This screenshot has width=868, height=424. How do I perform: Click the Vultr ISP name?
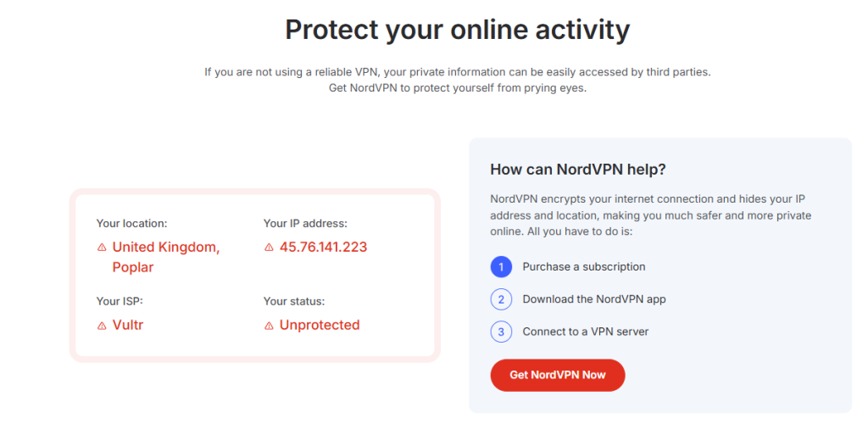point(128,325)
